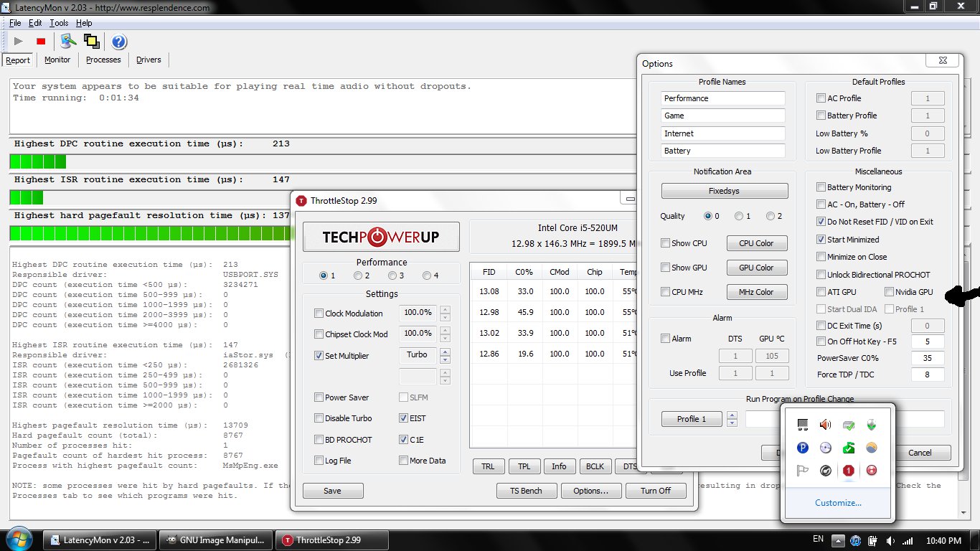
Task: Click the TS Bench button
Action: [526, 491]
